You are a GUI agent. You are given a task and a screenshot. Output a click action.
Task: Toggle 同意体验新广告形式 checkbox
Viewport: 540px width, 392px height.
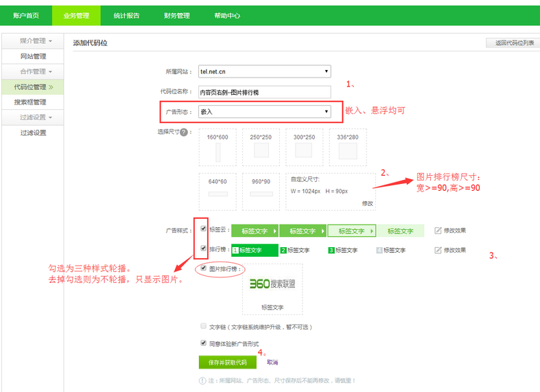click(204, 343)
